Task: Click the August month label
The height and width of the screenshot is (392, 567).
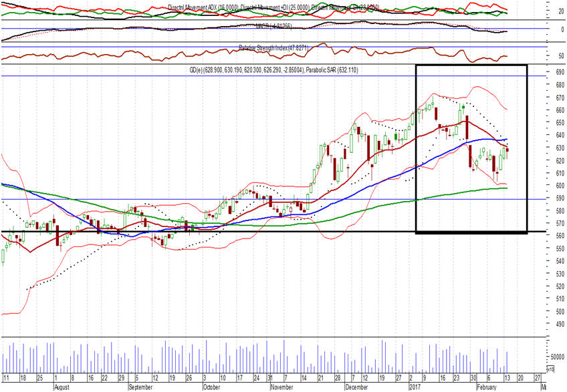Action: (62, 387)
